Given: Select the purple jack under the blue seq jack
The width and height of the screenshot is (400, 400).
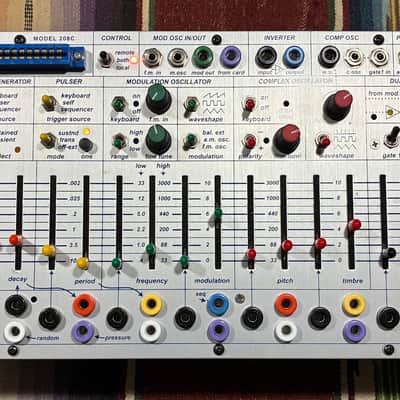Looking at the screenshot, I should [x=218, y=331].
